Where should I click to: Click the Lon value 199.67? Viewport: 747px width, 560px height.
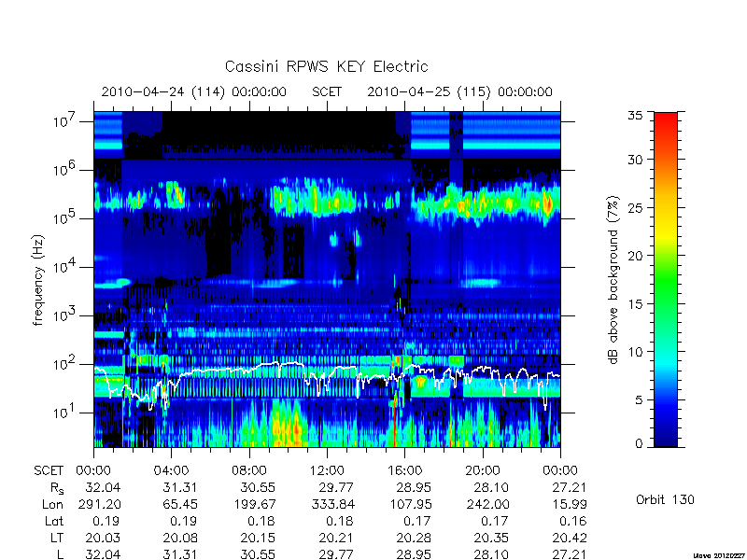click(254, 504)
